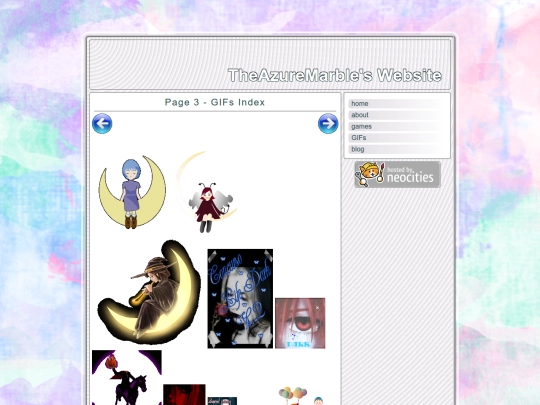This screenshot has height=405, width=540.
Task: Open the headless horseman pumpkin GIF
Action: pyautogui.click(x=127, y=377)
